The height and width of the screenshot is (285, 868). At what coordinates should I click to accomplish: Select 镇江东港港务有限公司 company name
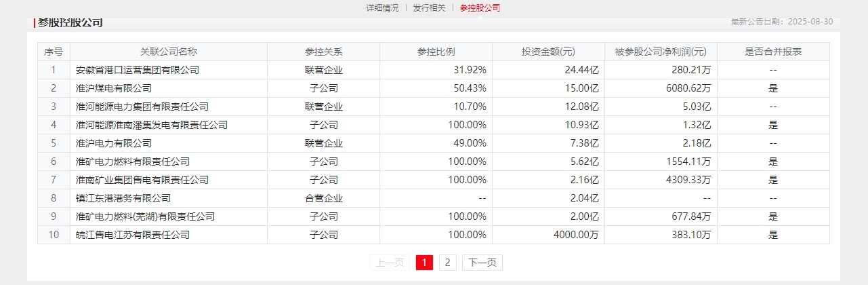tap(123, 198)
